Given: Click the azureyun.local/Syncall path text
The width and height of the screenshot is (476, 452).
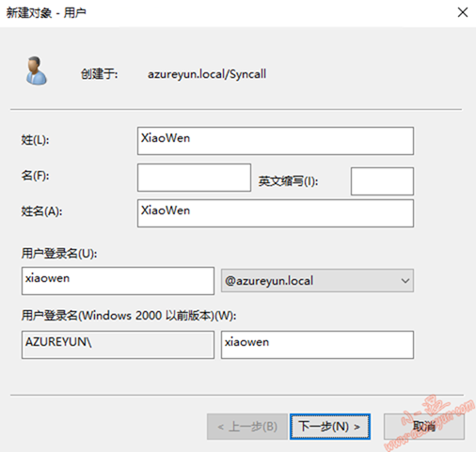Looking at the screenshot, I should click(207, 74).
